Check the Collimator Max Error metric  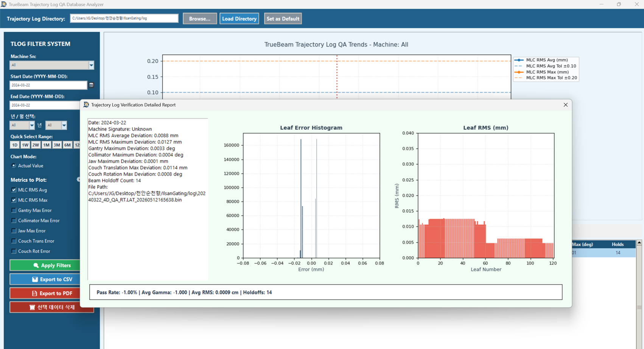click(x=14, y=220)
